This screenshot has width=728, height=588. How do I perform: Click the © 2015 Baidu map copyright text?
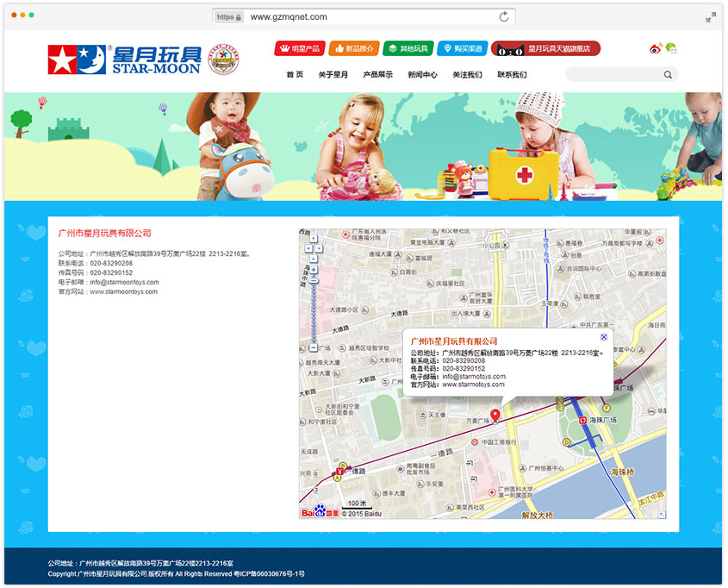point(361,514)
